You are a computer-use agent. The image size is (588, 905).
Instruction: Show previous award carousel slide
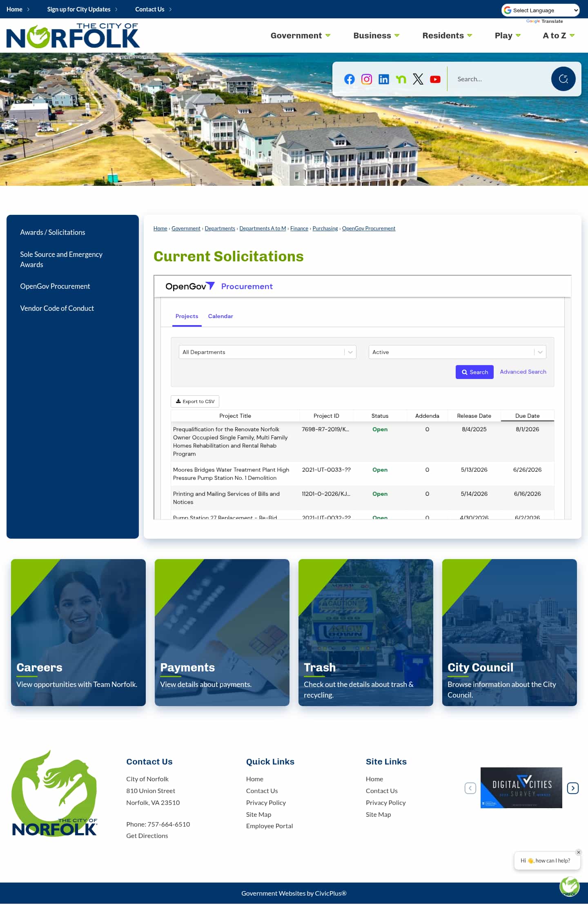point(470,788)
